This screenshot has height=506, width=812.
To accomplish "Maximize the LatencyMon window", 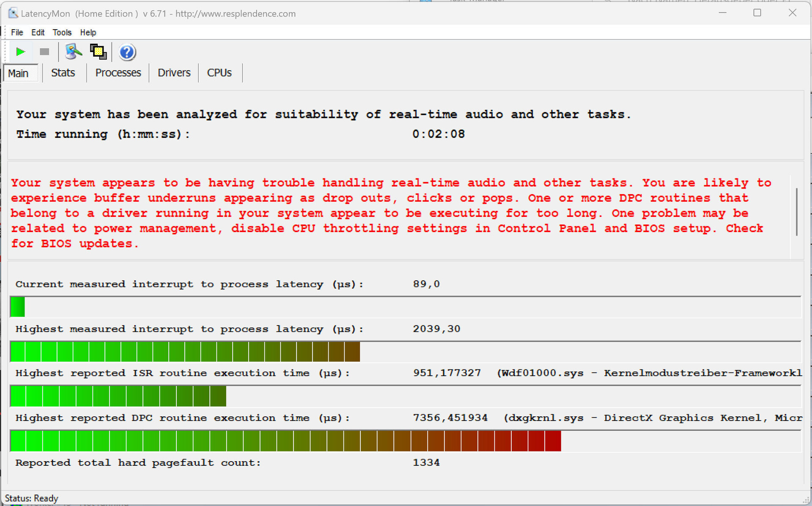I will pyautogui.click(x=757, y=13).
